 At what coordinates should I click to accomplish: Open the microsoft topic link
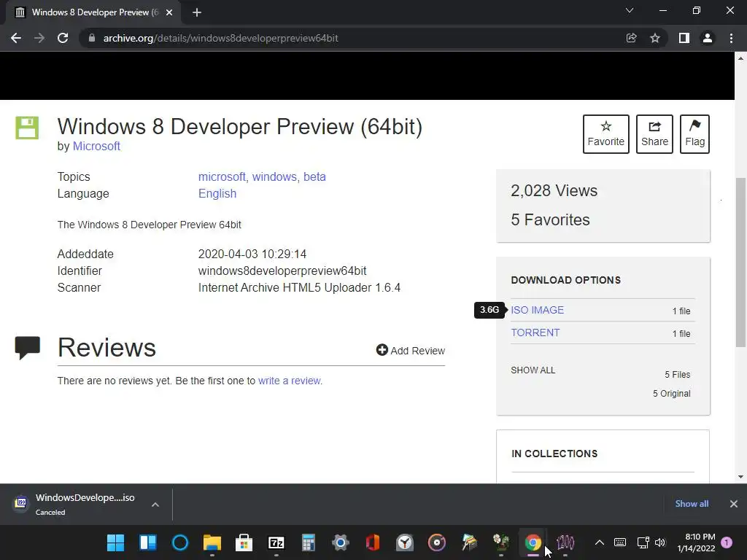tap(222, 176)
